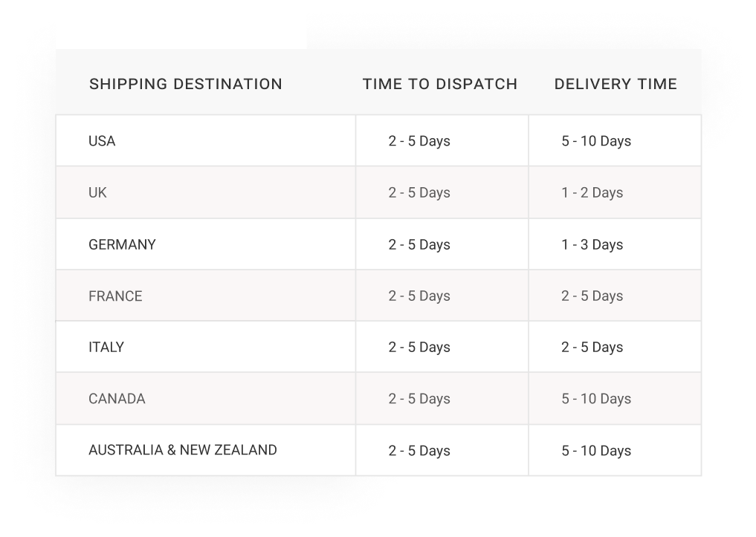Viewport: 756px width, 537px height.
Task: Select the Canada destination cell
Action: point(117,399)
